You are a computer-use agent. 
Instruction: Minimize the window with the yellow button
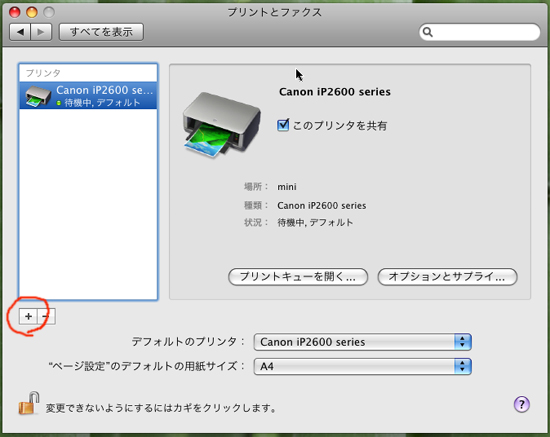pos(32,12)
